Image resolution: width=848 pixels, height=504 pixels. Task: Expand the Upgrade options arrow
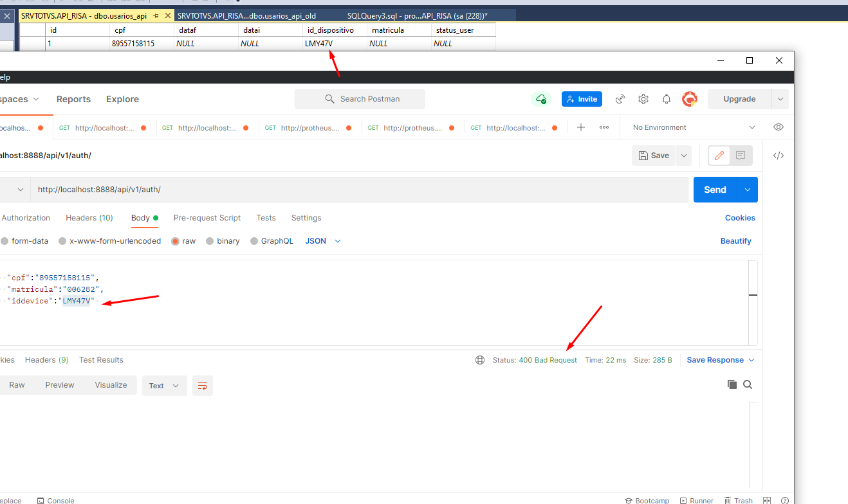click(x=780, y=99)
